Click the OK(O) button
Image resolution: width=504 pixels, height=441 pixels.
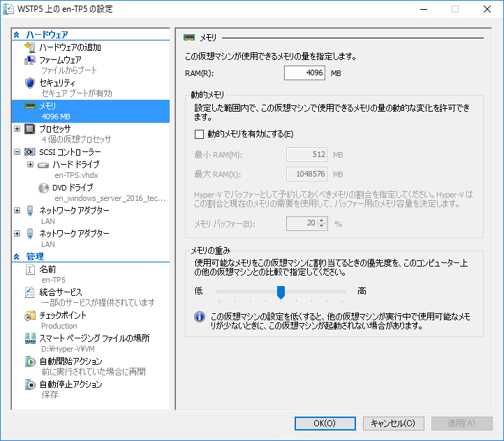(325, 424)
